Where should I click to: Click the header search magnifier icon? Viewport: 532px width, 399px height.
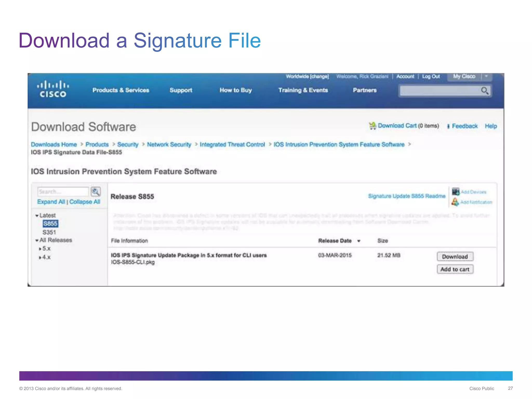[x=484, y=91]
